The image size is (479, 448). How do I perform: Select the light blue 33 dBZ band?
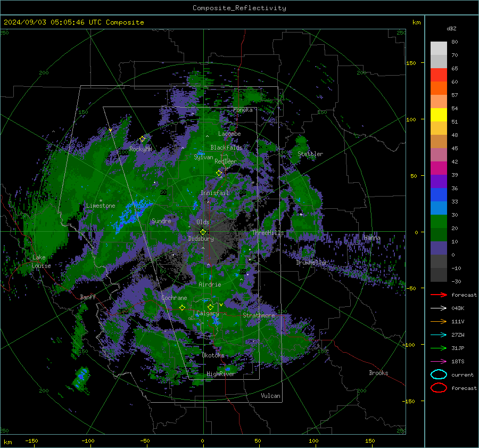(x=439, y=208)
